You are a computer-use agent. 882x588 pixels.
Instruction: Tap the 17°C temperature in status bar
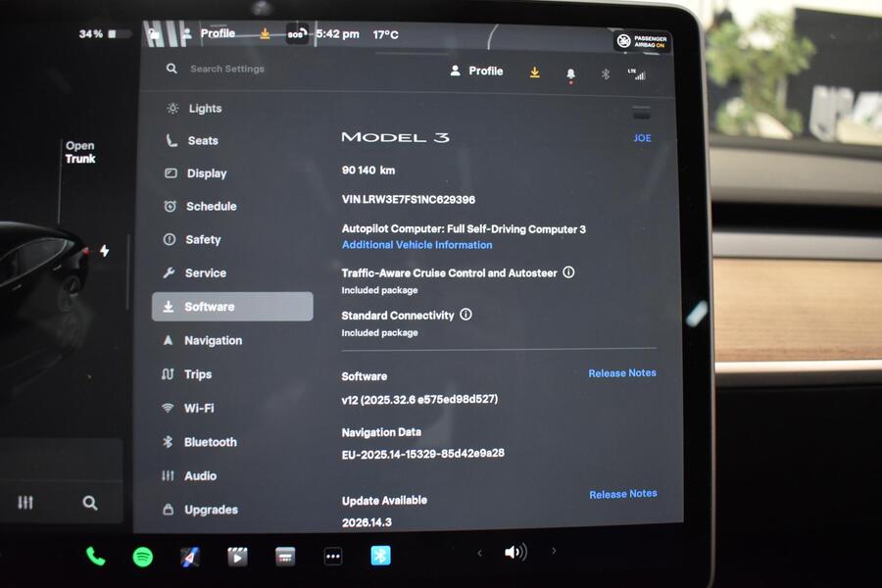pyautogui.click(x=385, y=34)
